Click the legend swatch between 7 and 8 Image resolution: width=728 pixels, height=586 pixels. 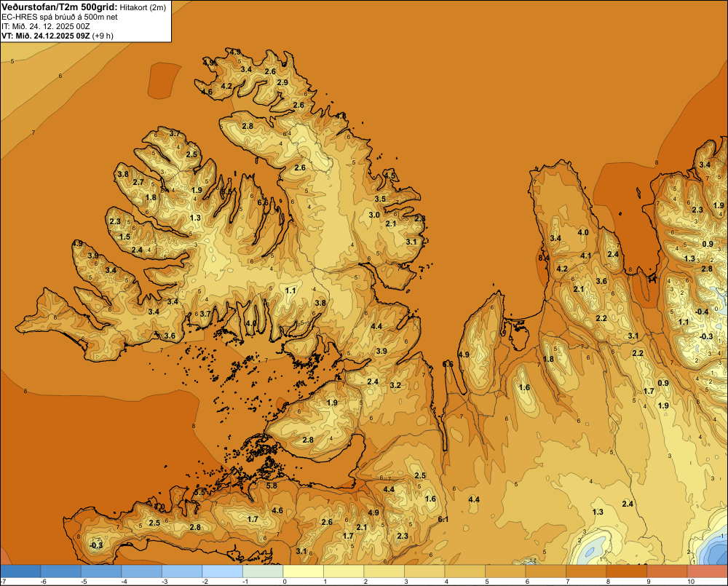586,571
